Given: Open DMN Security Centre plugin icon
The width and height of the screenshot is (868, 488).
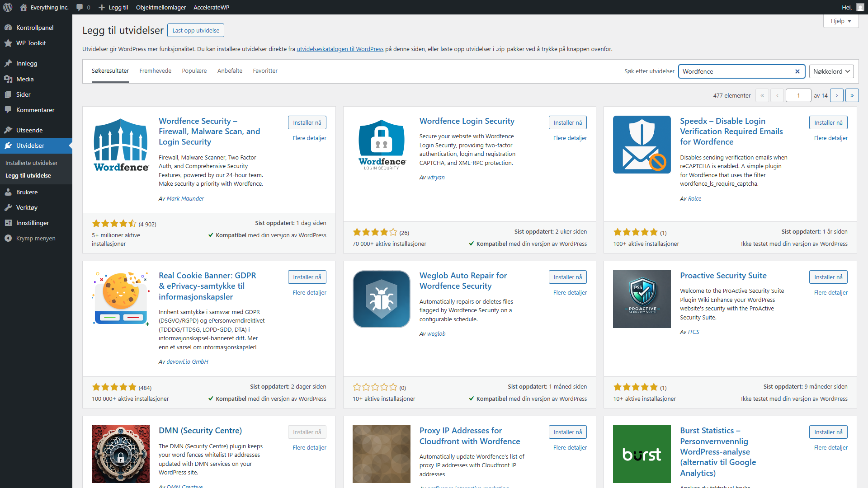Looking at the screenshot, I should pyautogui.click(x=121, y=454).
